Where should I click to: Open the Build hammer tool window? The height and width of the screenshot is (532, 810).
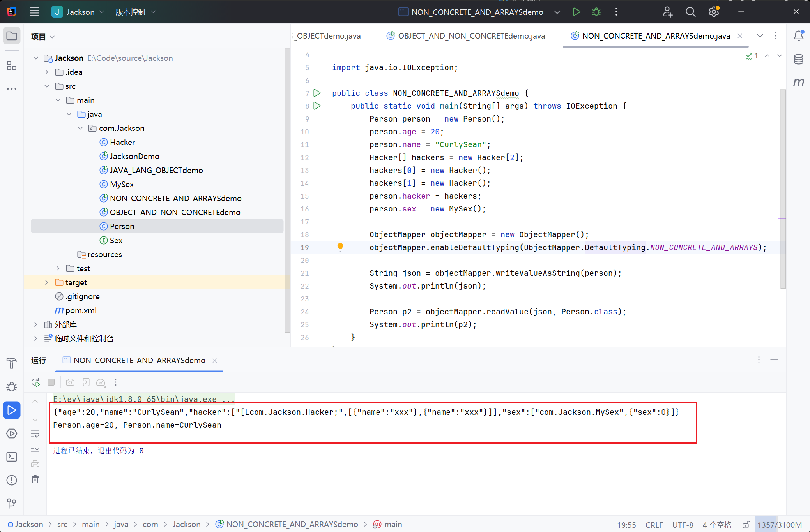point(12,363)
